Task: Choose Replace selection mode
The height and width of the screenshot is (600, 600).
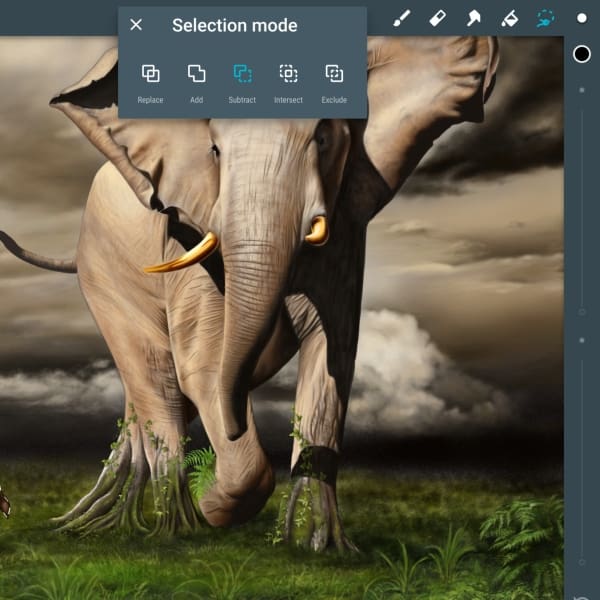Action: click(150, 80)
